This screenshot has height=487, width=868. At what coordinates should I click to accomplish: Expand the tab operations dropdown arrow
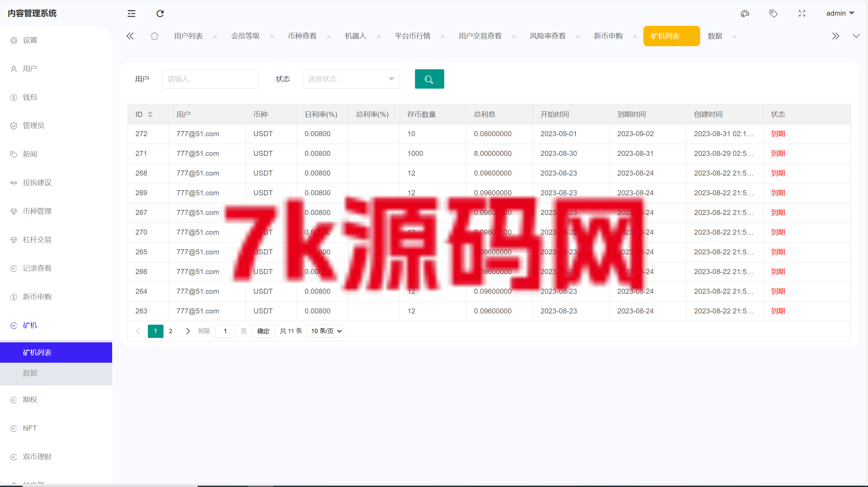click(856, 36)
